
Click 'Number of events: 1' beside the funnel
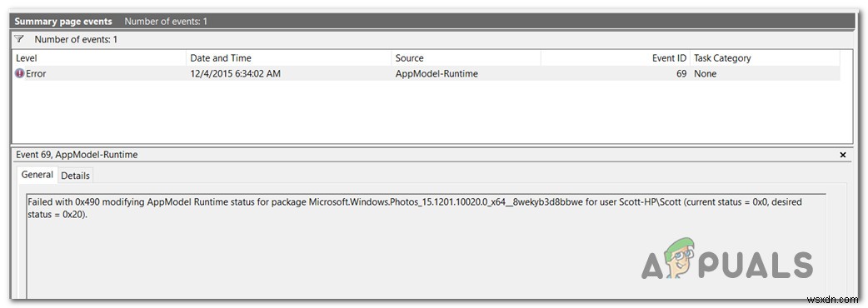[x=76, y=39]
